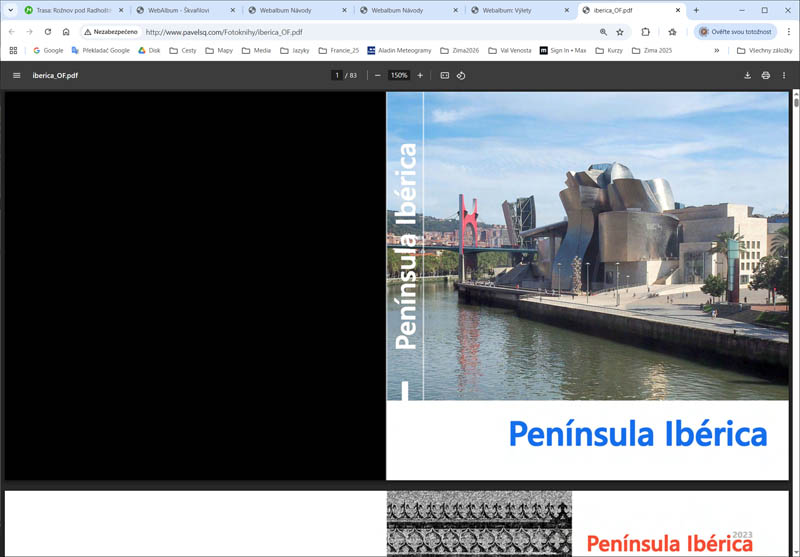
Task: Expand the tab search dropdown
Action: (x=11, y=10)
